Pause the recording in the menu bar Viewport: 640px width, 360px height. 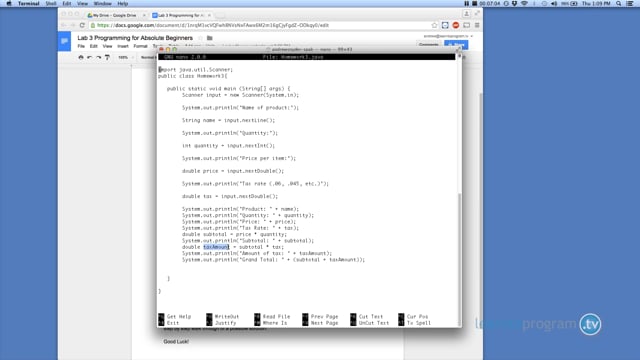click(x=467, y=3)
